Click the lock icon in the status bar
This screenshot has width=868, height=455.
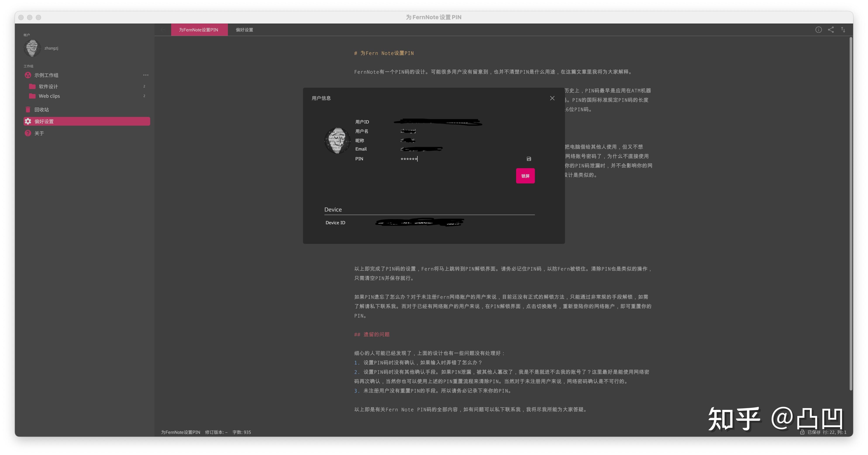click(x=802, y=432)
